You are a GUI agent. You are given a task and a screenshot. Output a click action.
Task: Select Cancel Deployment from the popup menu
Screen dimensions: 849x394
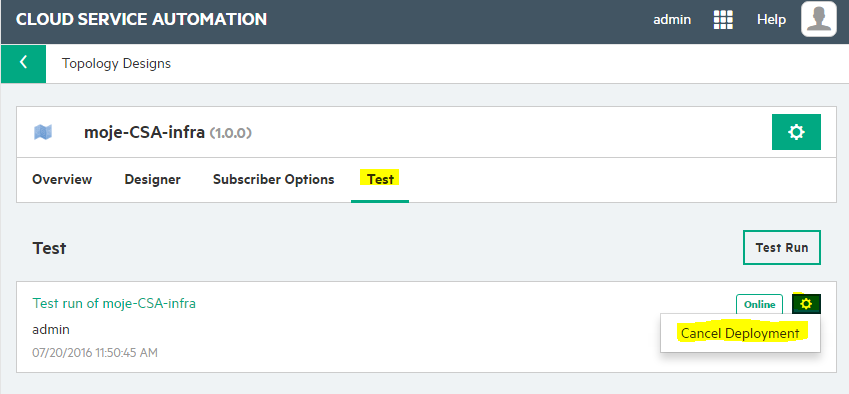point(740,333)
